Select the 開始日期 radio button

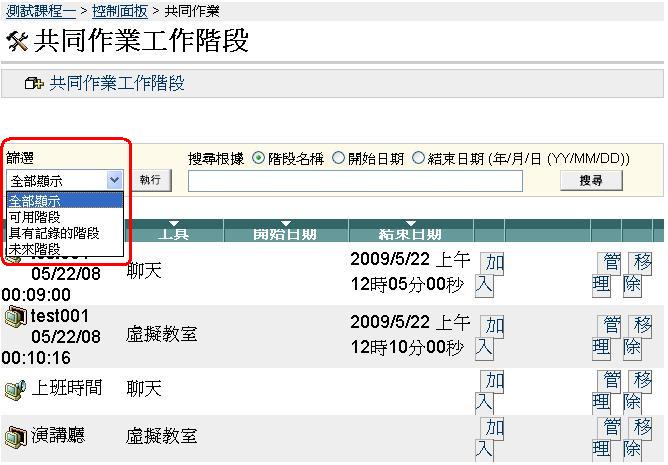click(338, 158)
